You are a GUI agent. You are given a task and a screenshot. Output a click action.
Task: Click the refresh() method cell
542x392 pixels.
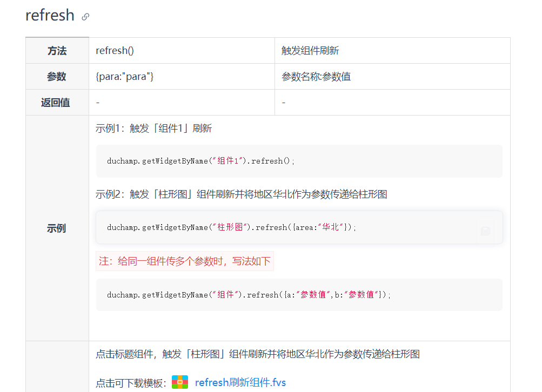click(182, 51)
